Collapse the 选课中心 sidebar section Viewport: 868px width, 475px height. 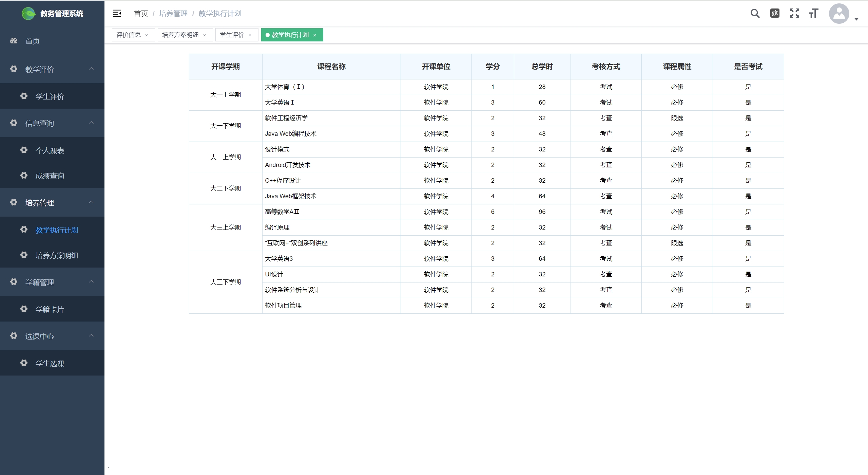tap(91, 336)
